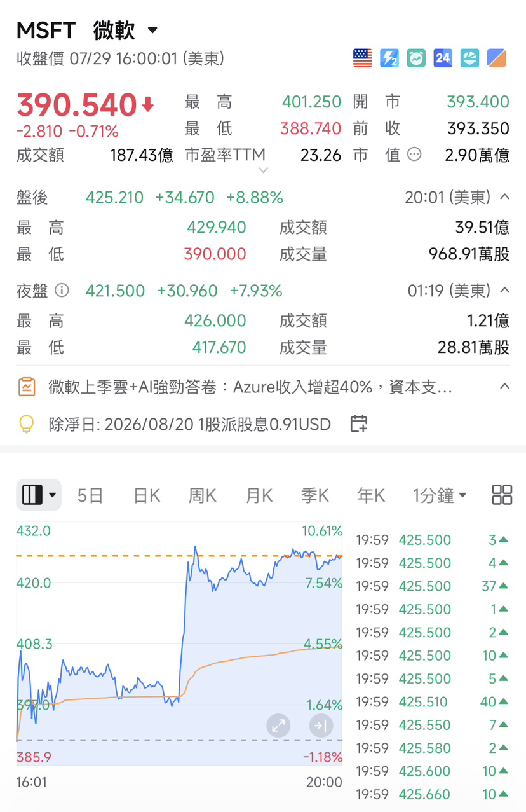
Task: Tap the green alarm clock icon
Action: (416, 58)
